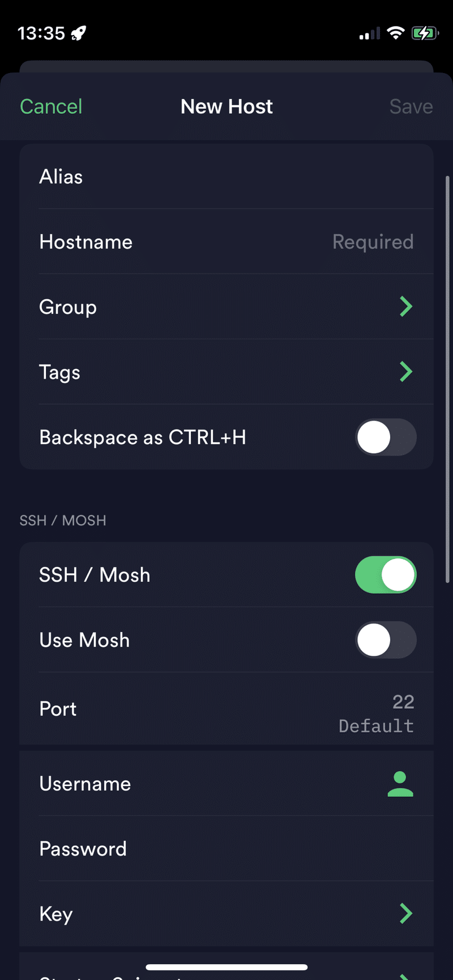This screenshot has height=980, width=453.
Task: Tap the Wi-Fi status icon
Action: tap(396, 33)
